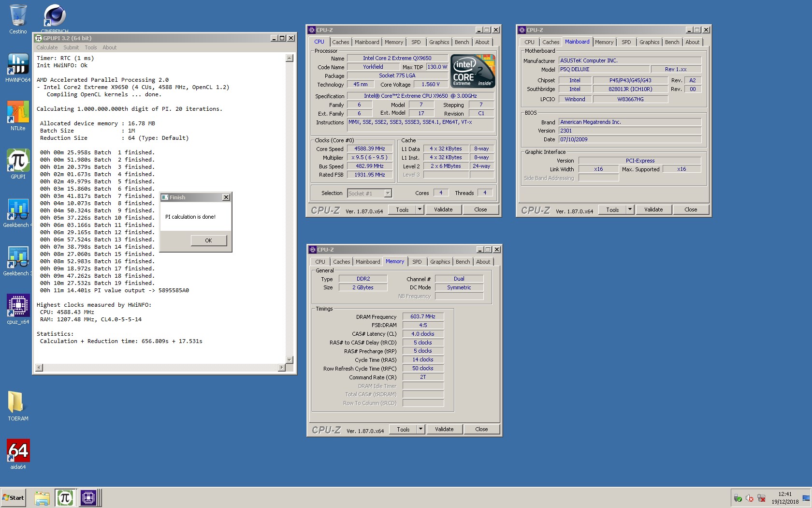Open About tab in the Memory window
The height and width of the screenshot is (508, 812).
tap(483, 262)
